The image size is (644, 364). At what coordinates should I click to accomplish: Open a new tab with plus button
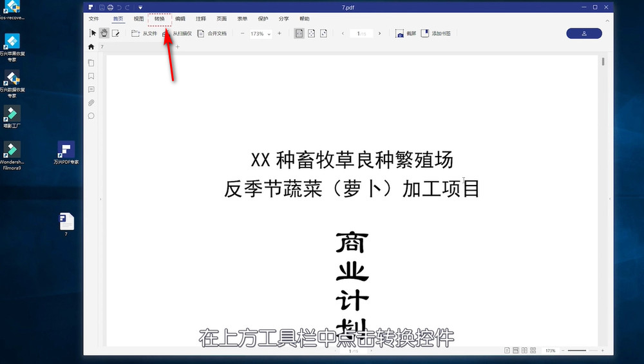pos(178,47)
